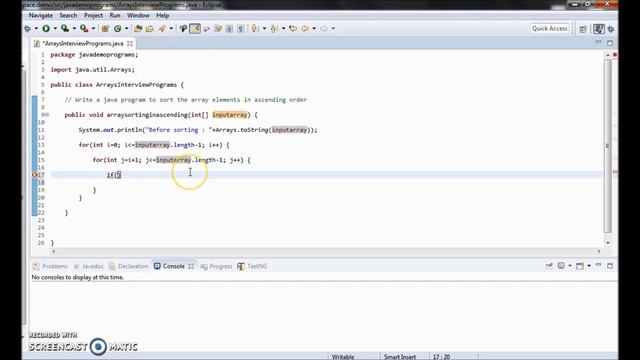Screen dimensions: 640x360
Task: Click the error marker on line 17
Action: (x=35, y=175)
